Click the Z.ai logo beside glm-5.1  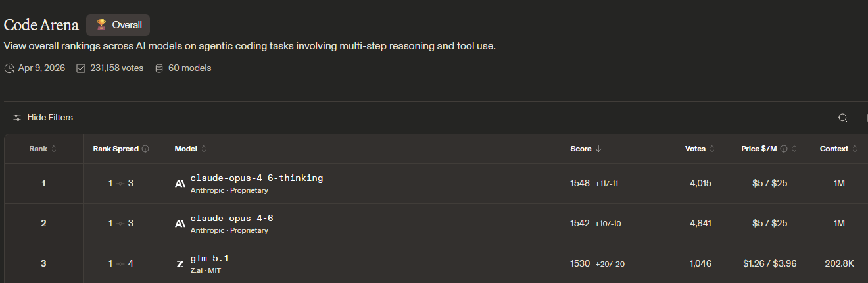coord(180,264)
